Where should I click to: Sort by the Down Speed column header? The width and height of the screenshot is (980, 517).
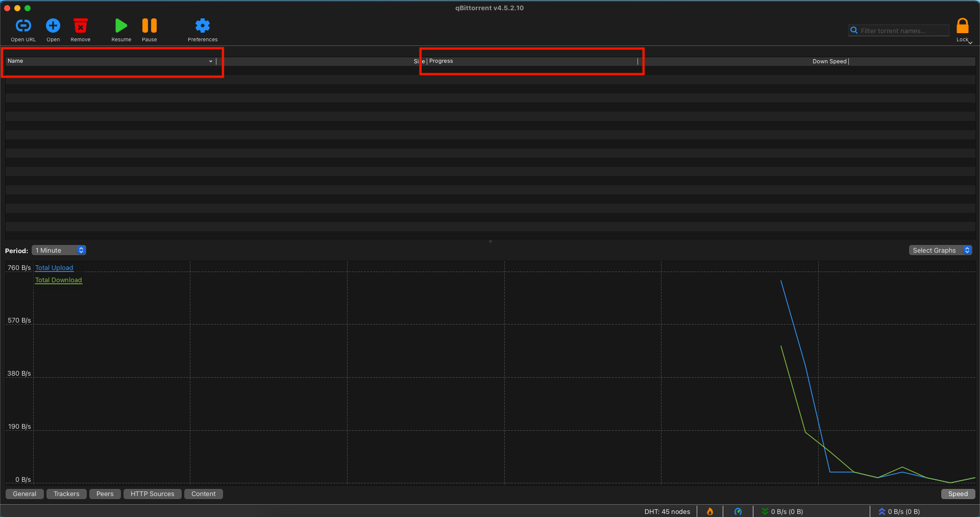pos(743,61)
